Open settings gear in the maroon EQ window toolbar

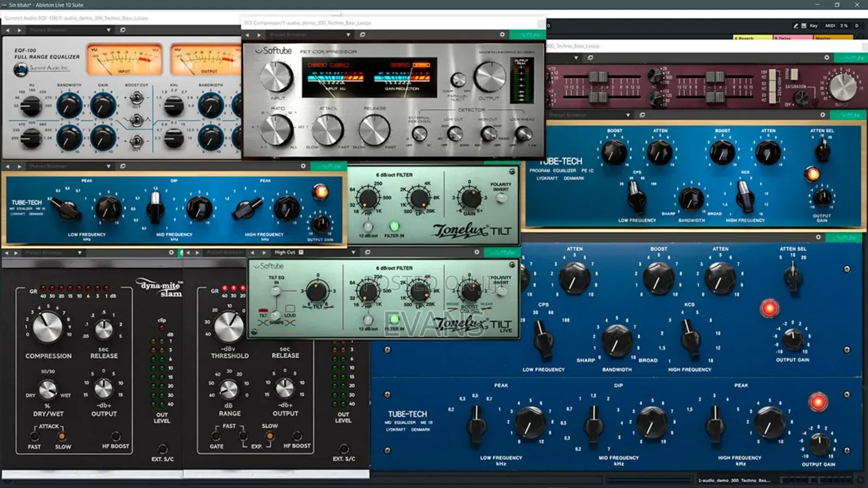pos(827,57)
